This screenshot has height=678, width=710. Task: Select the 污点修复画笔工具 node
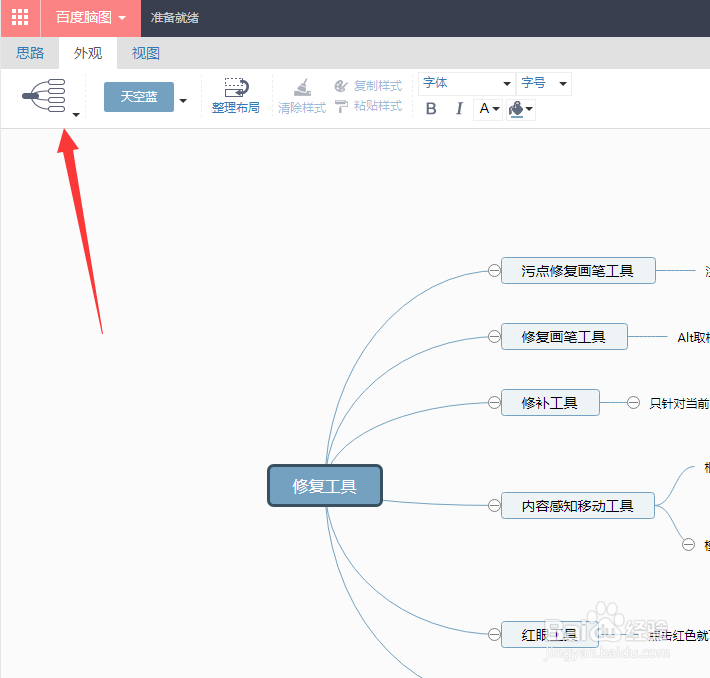tap(578, 270)
